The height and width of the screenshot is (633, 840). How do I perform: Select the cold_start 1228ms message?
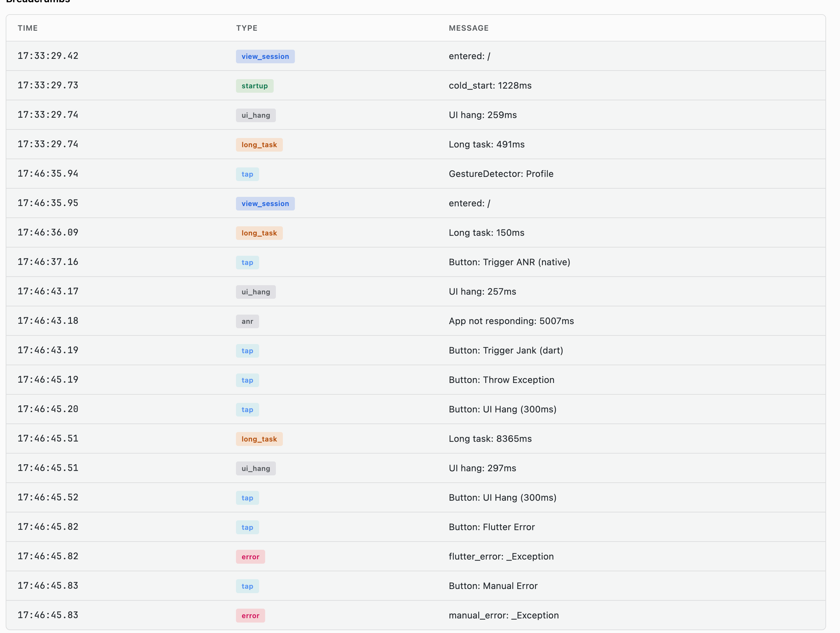pyautogui.click(x=490, y=85)
